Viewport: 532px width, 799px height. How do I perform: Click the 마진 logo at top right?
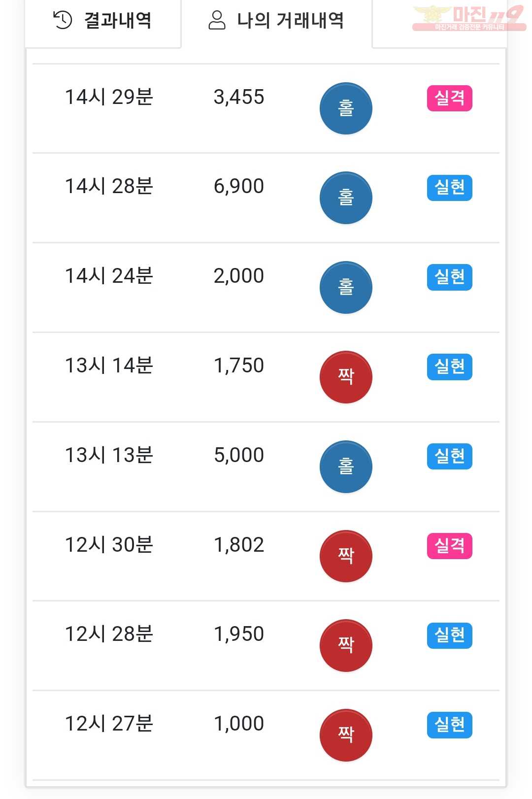[x=468, y=18]
